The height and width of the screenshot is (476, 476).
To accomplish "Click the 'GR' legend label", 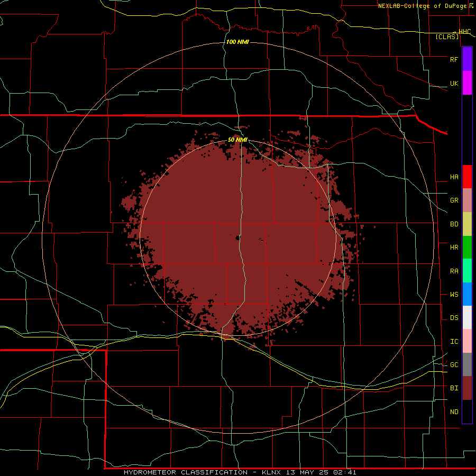I will coord(454,200).
